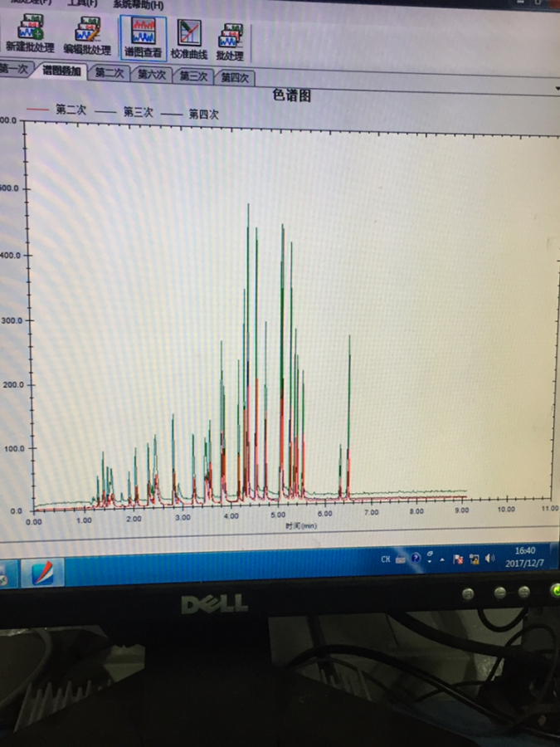The image size is (560, 747).
Task: Click the 第四次 legend line sample
Action: 172,114
